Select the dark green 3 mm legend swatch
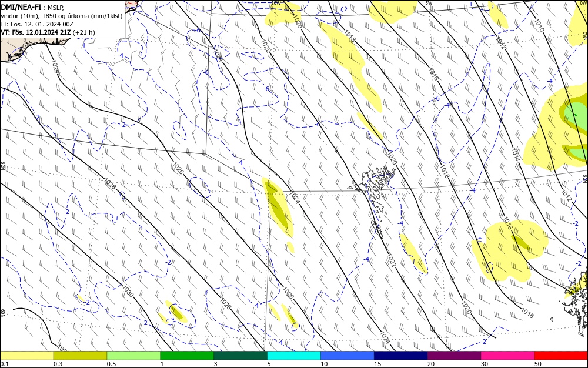588x368 pixels. (240, 356)
